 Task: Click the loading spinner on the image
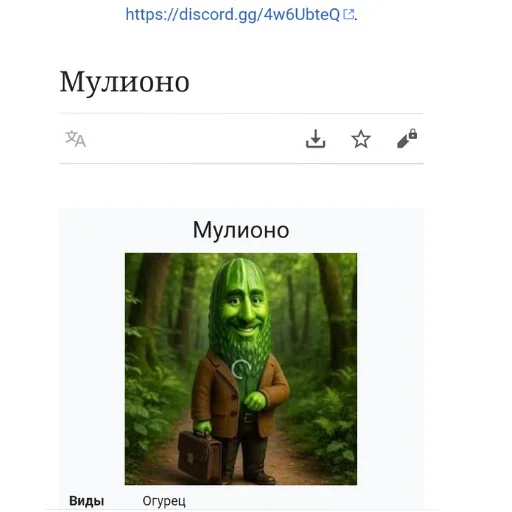tap(241, 369)
